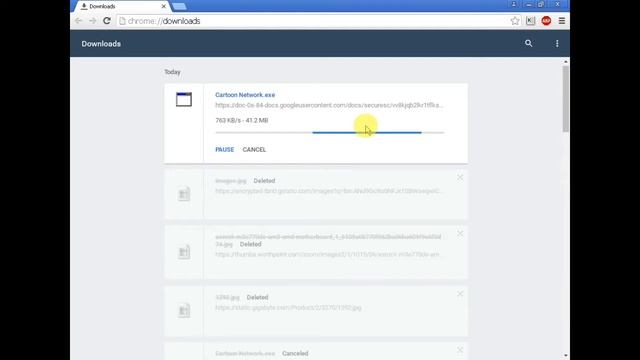This screenshot has width=640, height=360.
Task: Click the '763 KB/s - 41.2 MB' status text
Action: pos(242,120)
